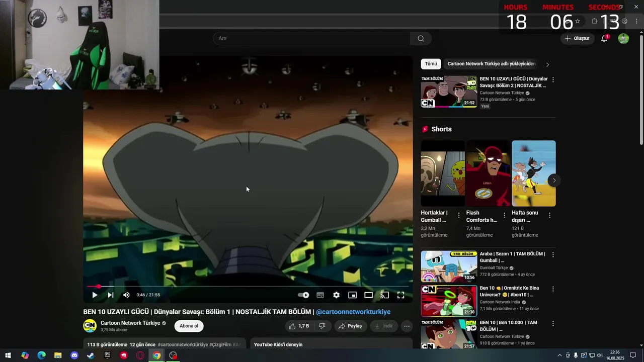This screenshot has height=362, width=644.
Task: Click the İndir download button
Action: pos(383,326)
